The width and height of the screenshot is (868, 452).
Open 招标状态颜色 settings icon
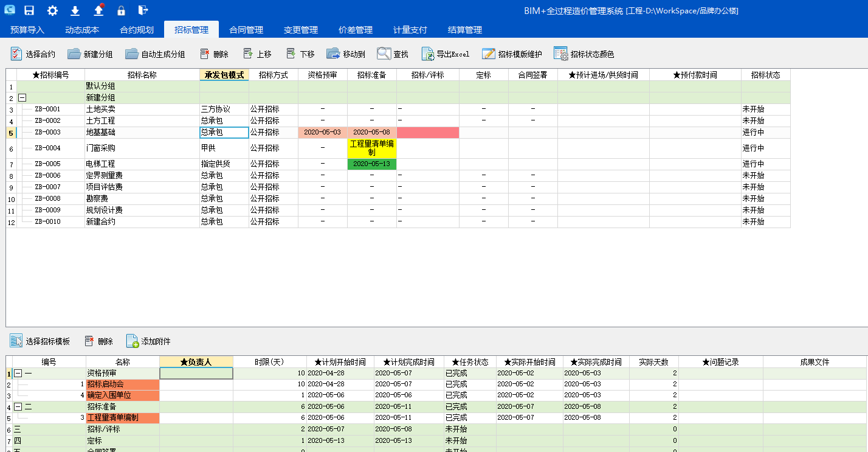pos(560,54)
